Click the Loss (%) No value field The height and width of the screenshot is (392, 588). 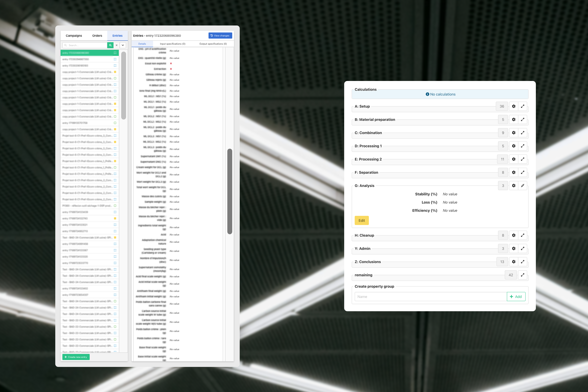[450, 202]
